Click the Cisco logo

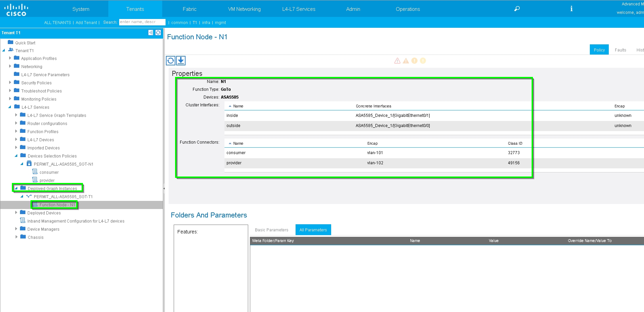click(x=16, y=9)
